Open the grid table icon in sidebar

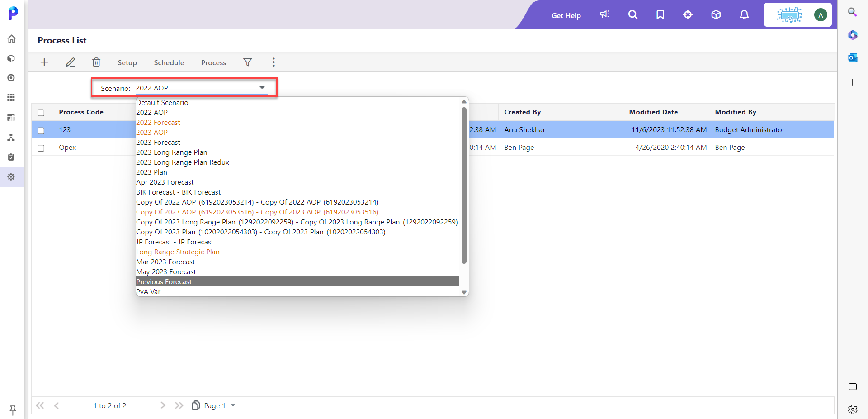11,98
